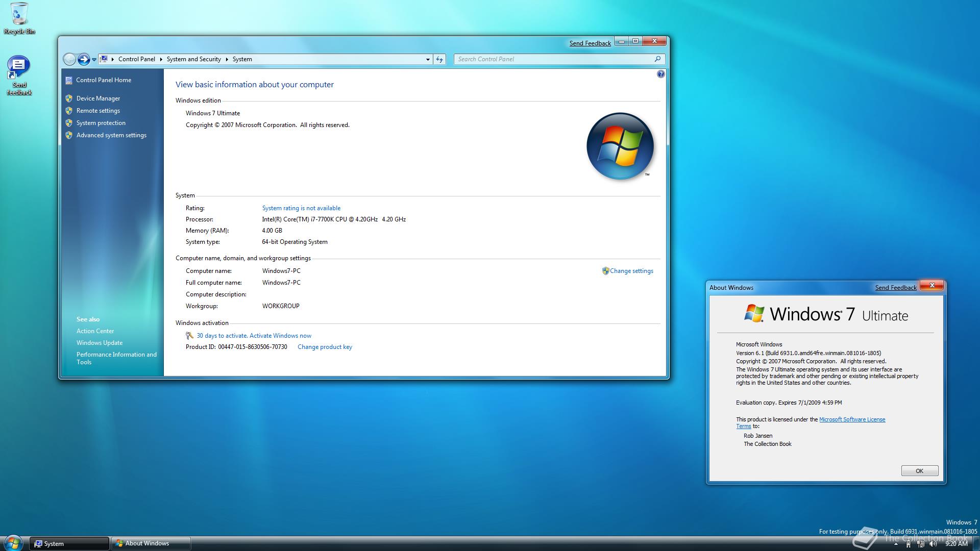Click the shield icon beside Device Manager
Screen dimensions: 980x551
click(x=69, y=98)
